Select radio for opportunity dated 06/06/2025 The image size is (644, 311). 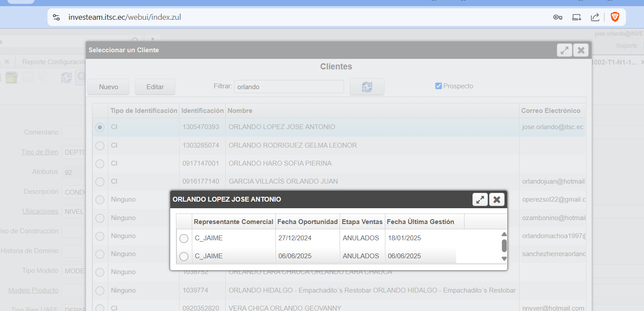pos(184,256)
